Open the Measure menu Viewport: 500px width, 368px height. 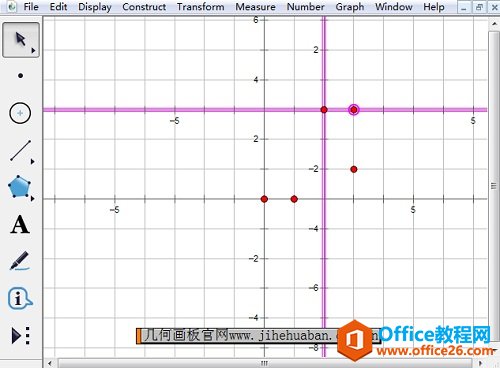coord(255,7)
